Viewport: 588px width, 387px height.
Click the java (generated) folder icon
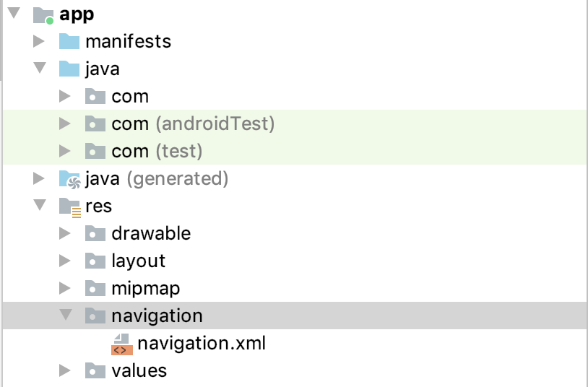click(69, 178)
